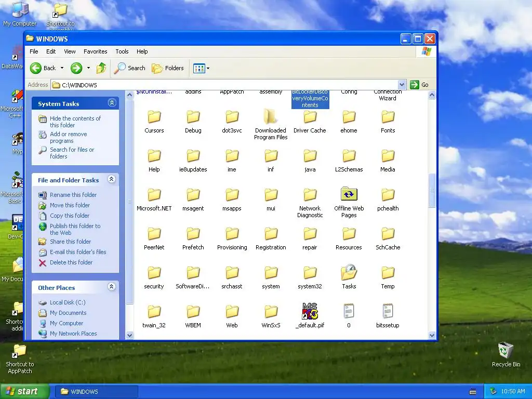
Task: Open the Favorites menu
Action: pyautogui.click(x=96, y=51)
